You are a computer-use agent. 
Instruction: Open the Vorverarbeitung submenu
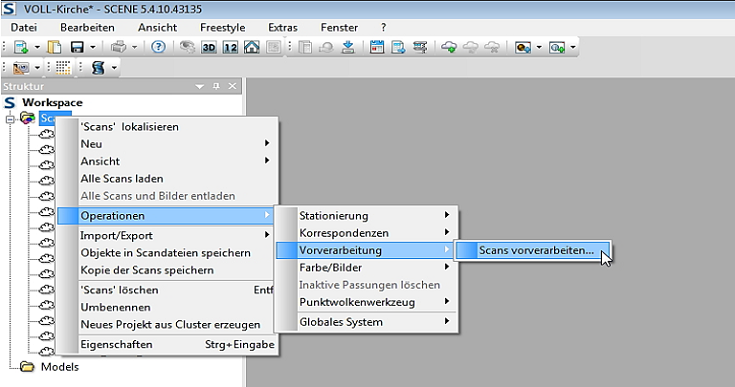[366, 250]
